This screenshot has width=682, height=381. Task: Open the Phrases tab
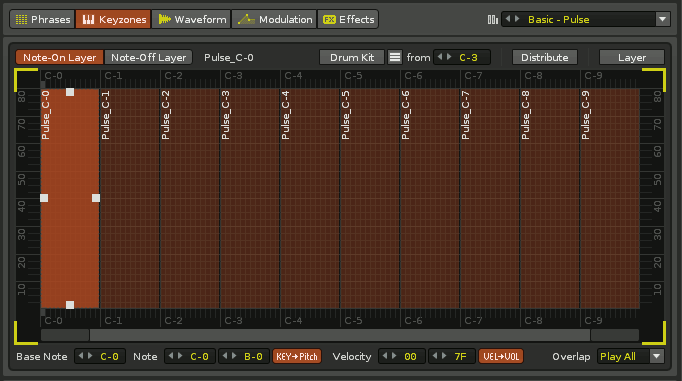[x=42, y=20]
